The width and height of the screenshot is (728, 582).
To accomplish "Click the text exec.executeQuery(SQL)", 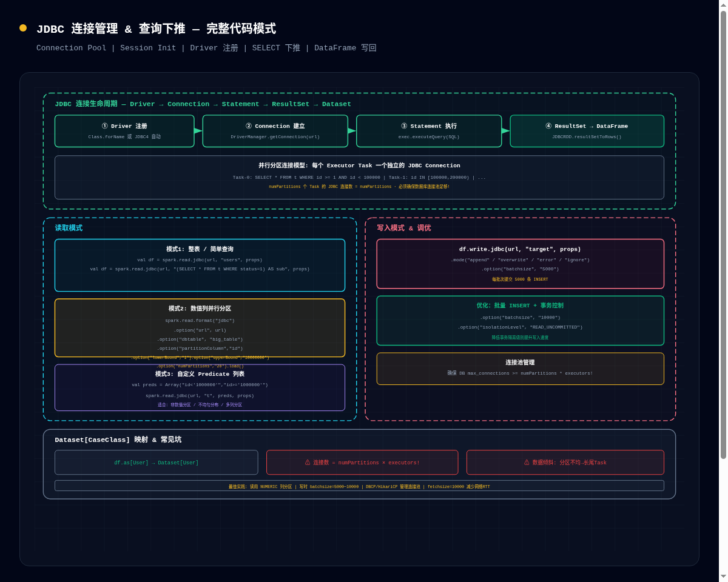I will point(429,137).
